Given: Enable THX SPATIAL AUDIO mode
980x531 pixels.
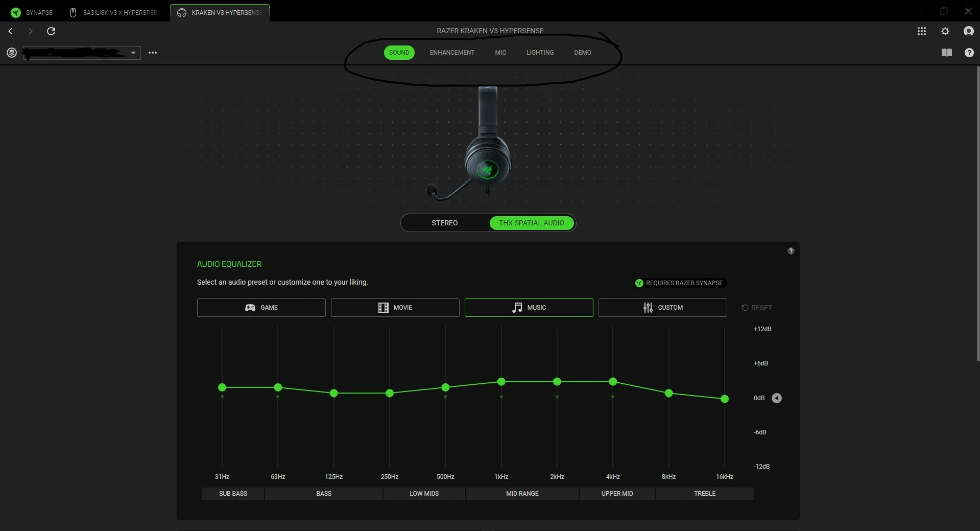Looking at the screenshot, I should pyautogui.click(x=532, y=223).
